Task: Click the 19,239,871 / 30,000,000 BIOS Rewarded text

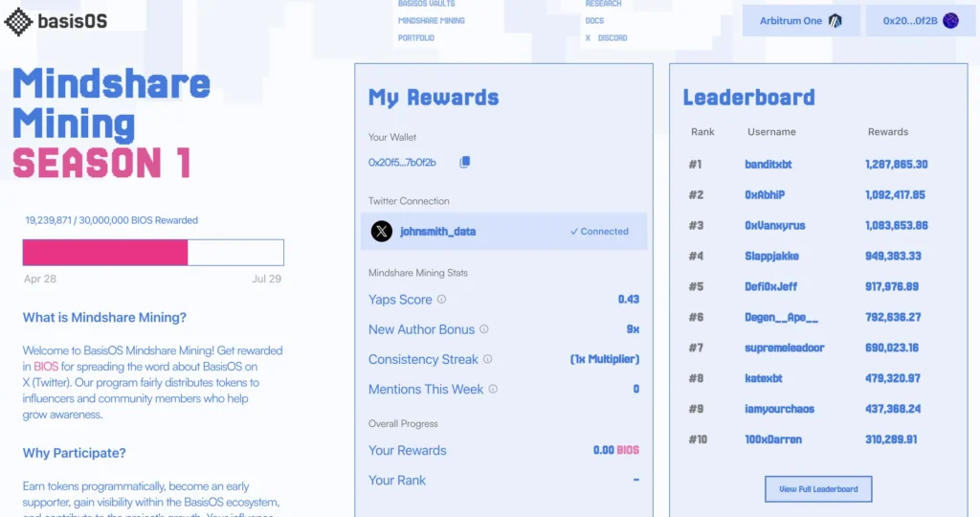Action: [x=111, y=220]
